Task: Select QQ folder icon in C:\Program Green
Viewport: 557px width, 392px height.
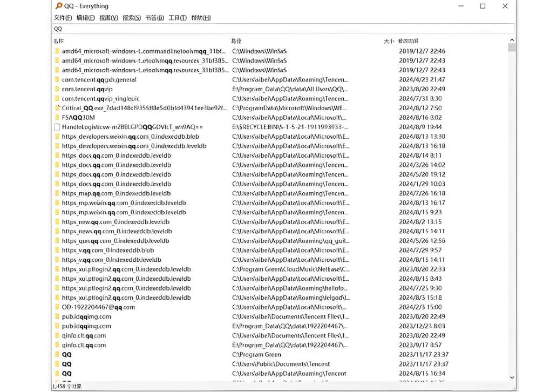Action: pyautogui.click(x=57, y=354)
